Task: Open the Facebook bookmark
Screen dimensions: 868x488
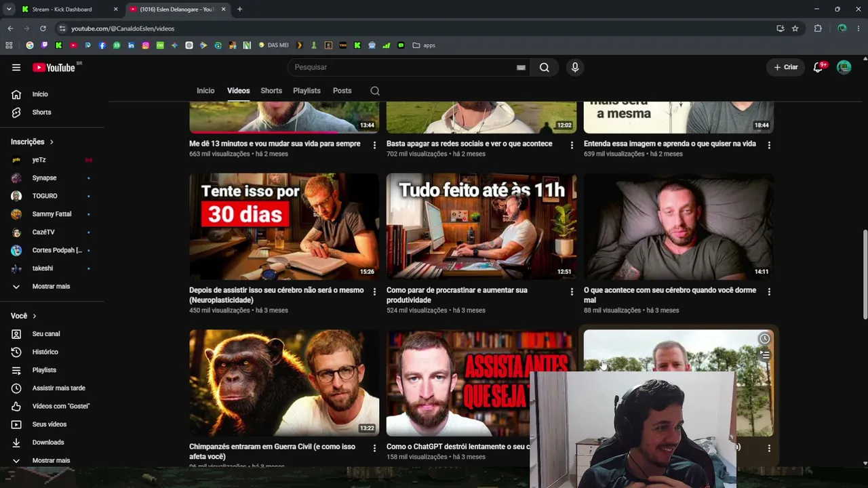Action: click(102, 45)
